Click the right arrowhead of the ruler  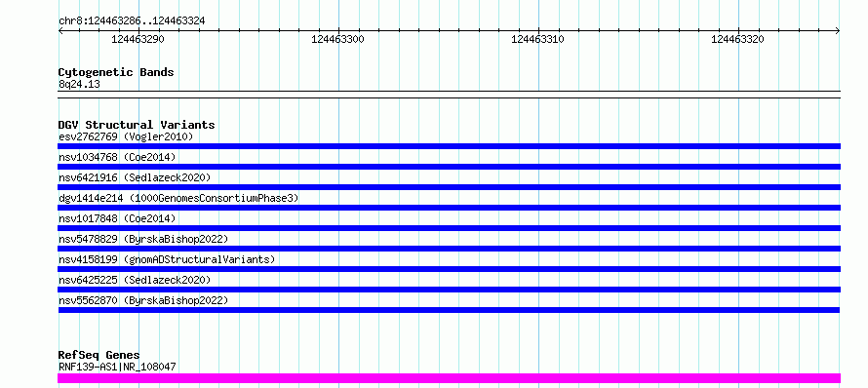click(838, 31)
